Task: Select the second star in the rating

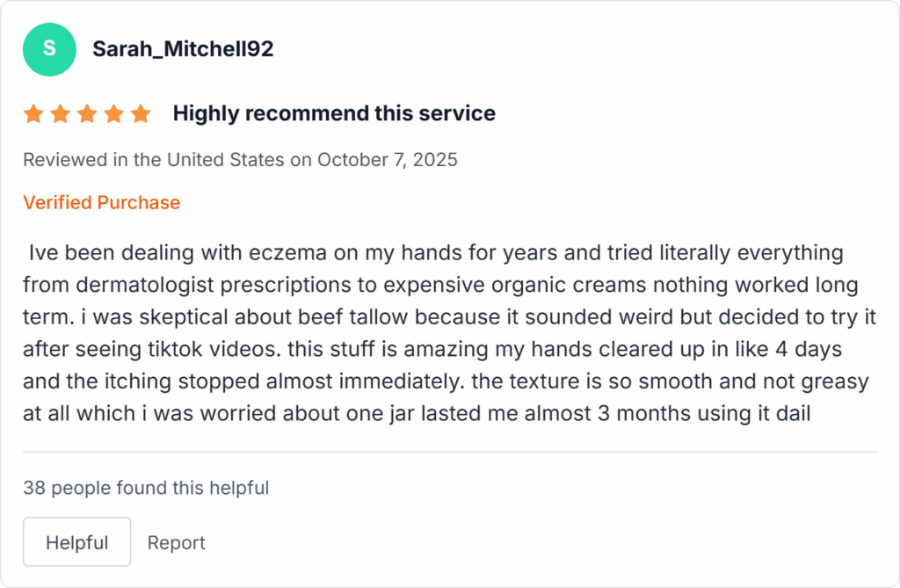Action: click(60, 113)
